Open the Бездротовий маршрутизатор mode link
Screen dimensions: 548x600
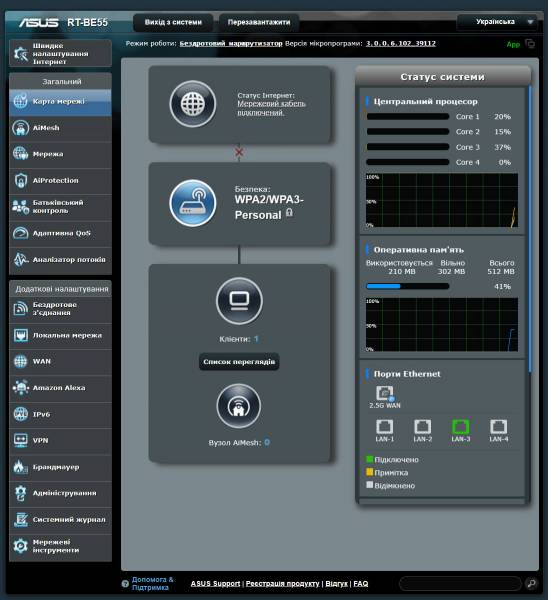tap(231, 44)
